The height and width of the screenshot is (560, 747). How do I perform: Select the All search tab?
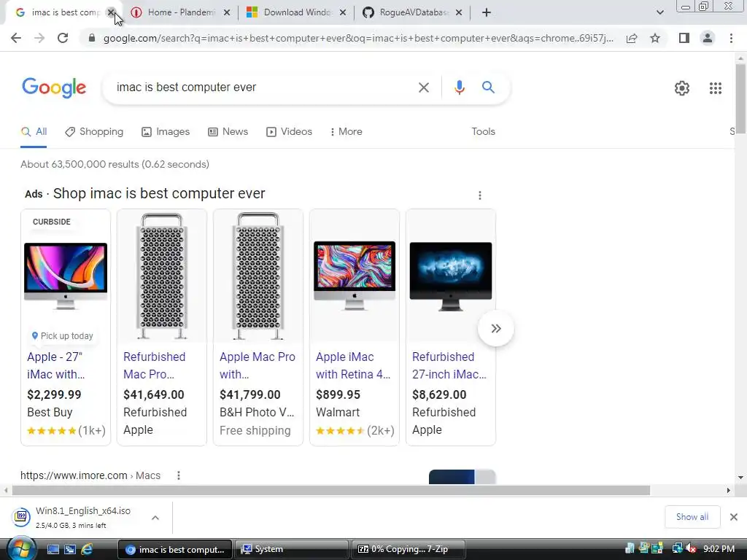pyautogui.click(x=34, y=132)
